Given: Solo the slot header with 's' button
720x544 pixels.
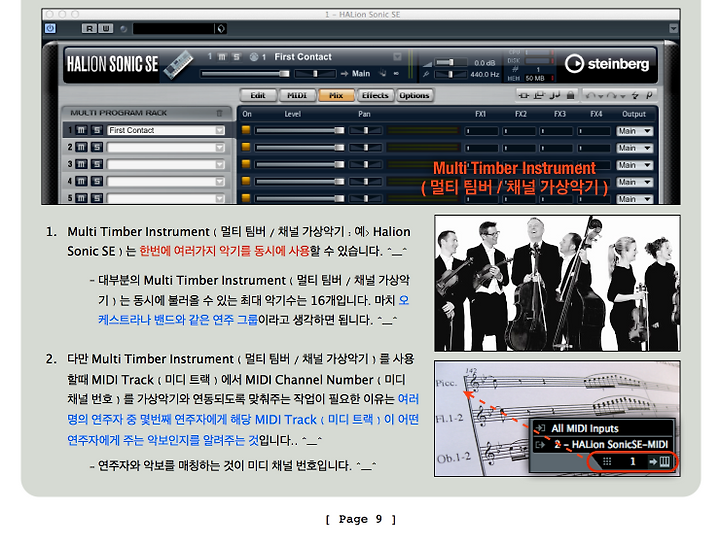Looking at the screenshot, I should pyautogui.click(x=236, y=56).
